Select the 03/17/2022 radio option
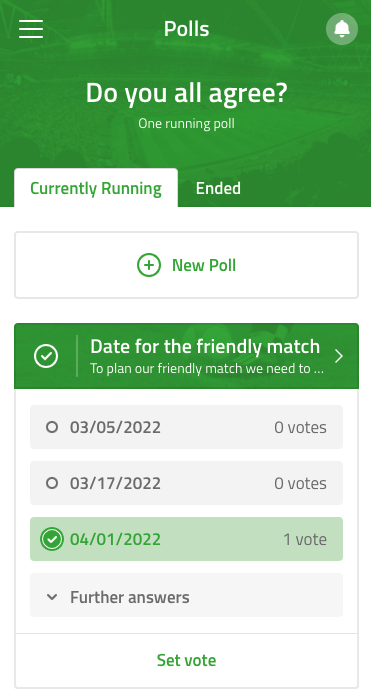Viewport: 371px width, 700px height. 52,483
